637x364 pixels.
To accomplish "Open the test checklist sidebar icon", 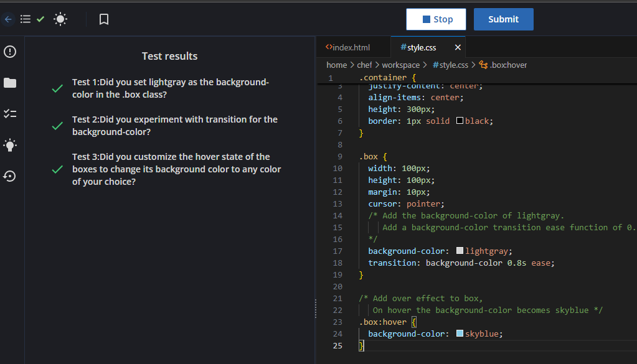I will click(10, 114).
